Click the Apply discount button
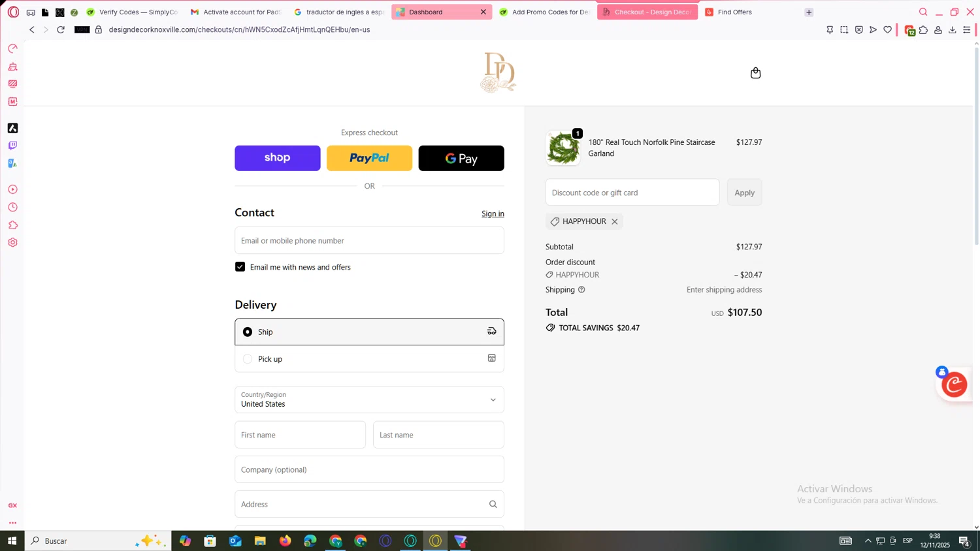Screen dimensions: 980x551 tap(744, 193)
